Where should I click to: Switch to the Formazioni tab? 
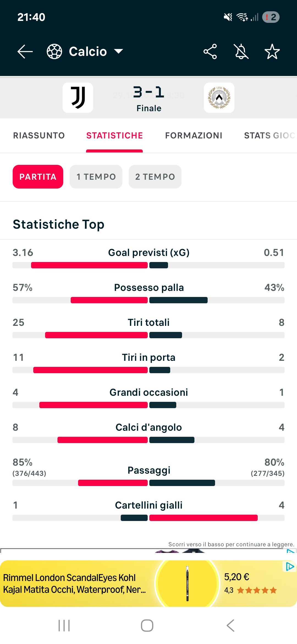point(194,135)
